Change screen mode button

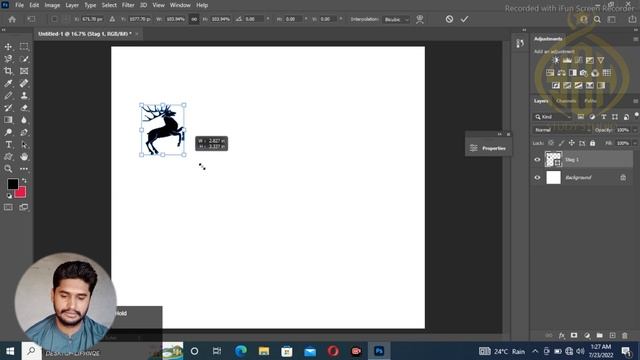[x=24, y=207]
